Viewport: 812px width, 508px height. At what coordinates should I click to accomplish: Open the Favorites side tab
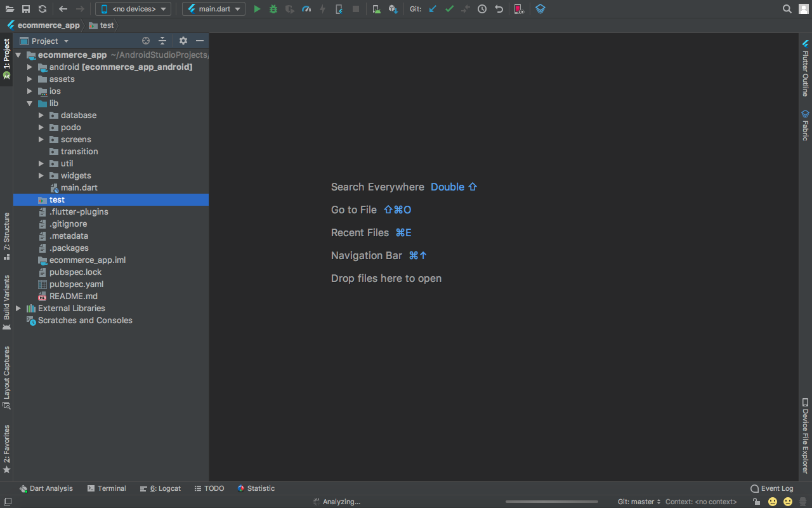6,449
